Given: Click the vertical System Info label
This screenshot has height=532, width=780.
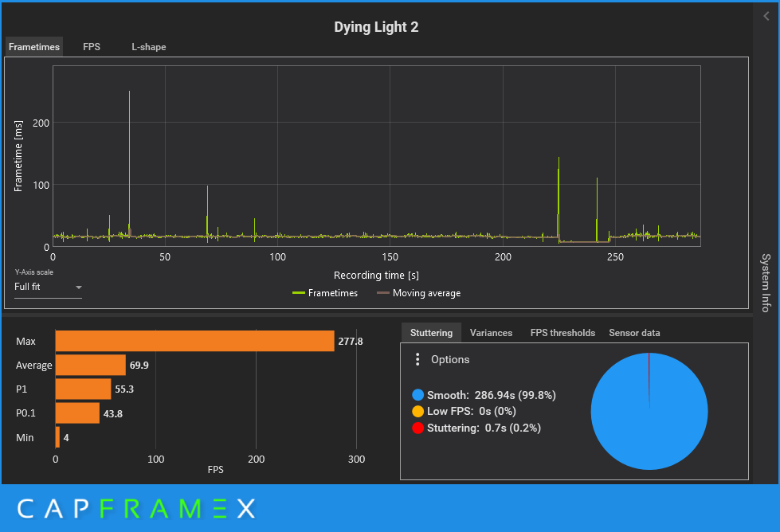Looking at the screenshot, I should pos(766,283).
